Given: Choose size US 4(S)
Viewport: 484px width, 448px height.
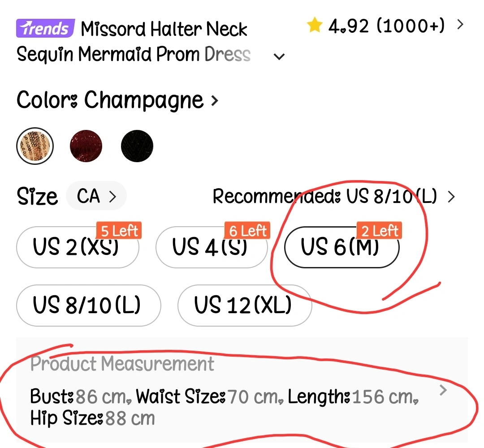Looking at the screenshot, I should (211, 247).
